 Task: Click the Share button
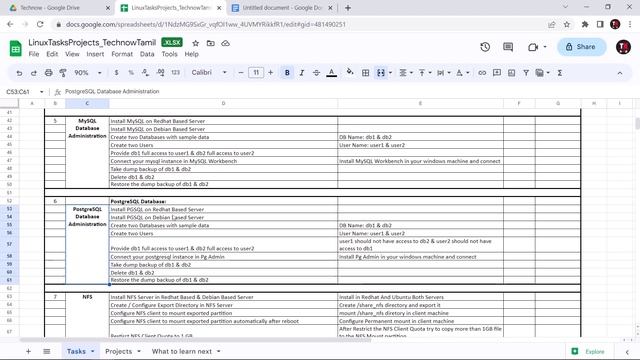click(x=581, y=47)
